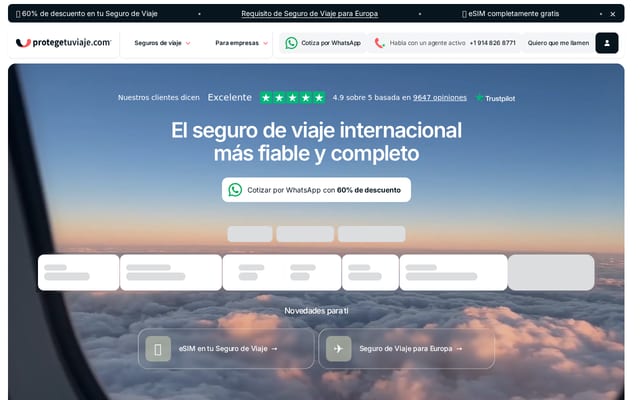Open eSIM en tu Seguro de Viaje card
This screenshot has height=400, width=640.
(226, 349)
